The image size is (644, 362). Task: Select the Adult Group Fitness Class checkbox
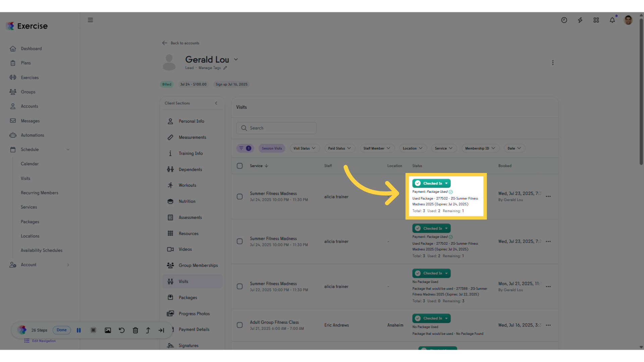tap(239, 325)
